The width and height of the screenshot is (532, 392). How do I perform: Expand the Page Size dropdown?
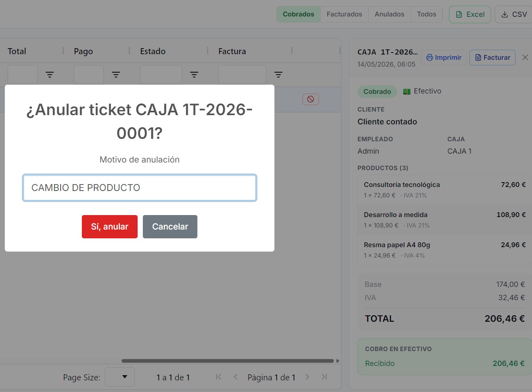(120, 377)
